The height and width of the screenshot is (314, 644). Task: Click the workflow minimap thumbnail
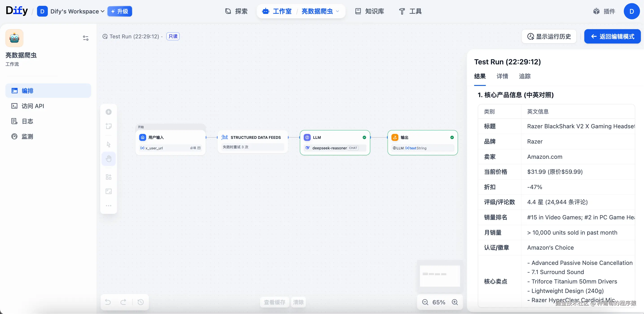click(440, 276)
